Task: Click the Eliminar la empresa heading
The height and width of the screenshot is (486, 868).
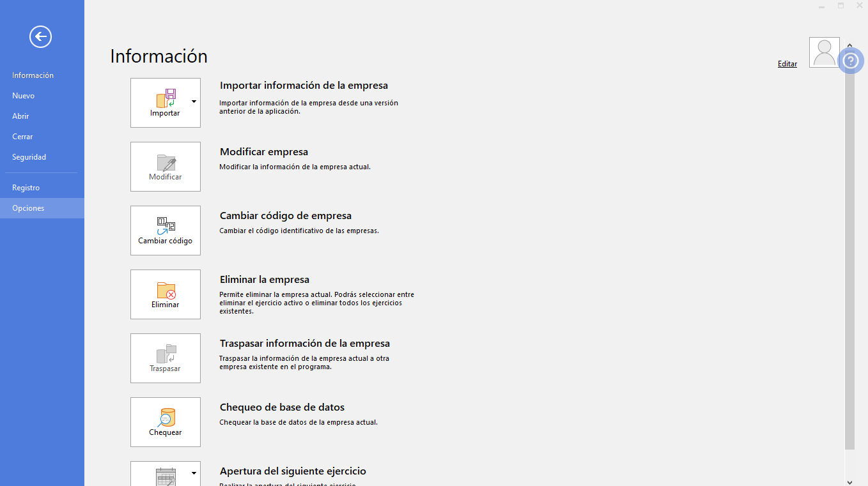Action: click(265, 280)
